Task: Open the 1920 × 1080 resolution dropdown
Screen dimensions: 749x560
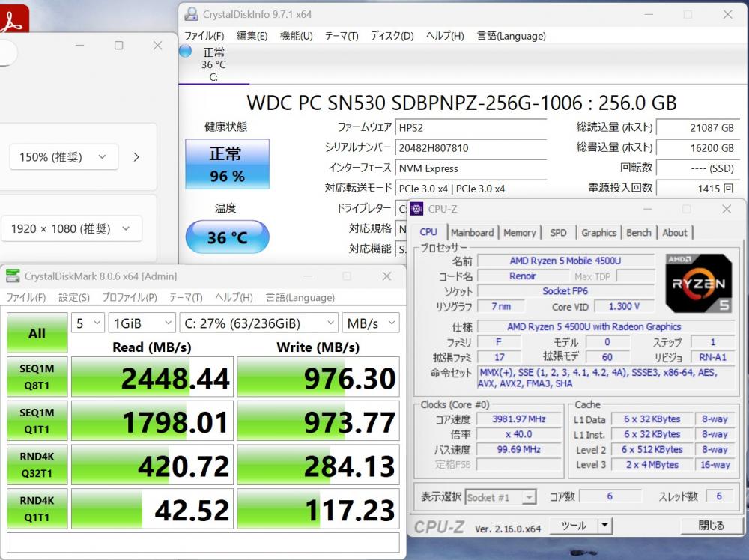Action: pos(70,228)
